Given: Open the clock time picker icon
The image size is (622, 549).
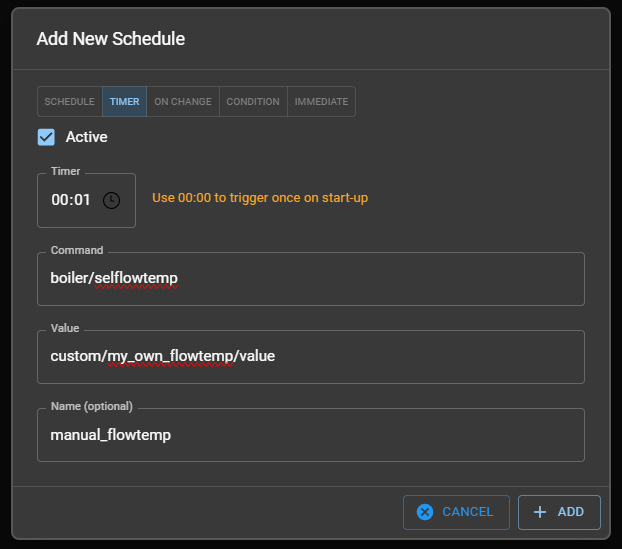Looking at the screenshot, I should 111,200.
